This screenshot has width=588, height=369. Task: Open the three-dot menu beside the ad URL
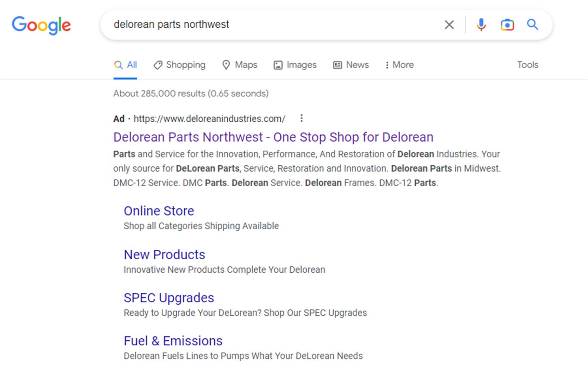[301, 118]
